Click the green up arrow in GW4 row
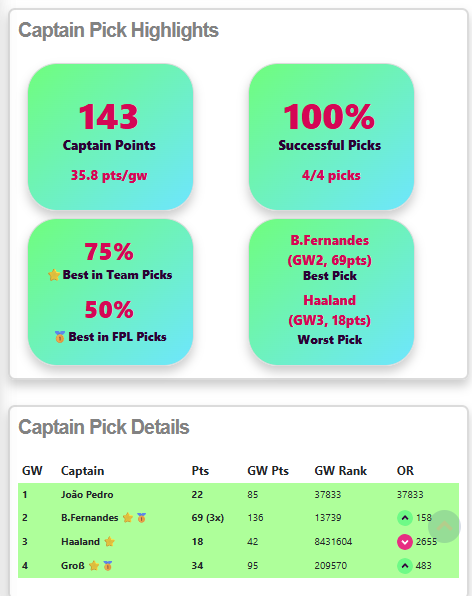The image size is (472, 596). tap(405, 566)
